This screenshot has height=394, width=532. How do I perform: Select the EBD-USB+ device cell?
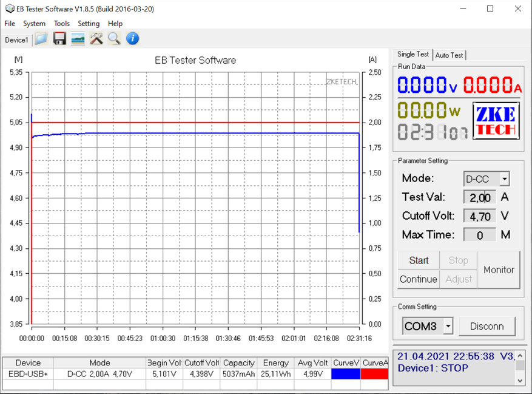click(x=28, y=374)
